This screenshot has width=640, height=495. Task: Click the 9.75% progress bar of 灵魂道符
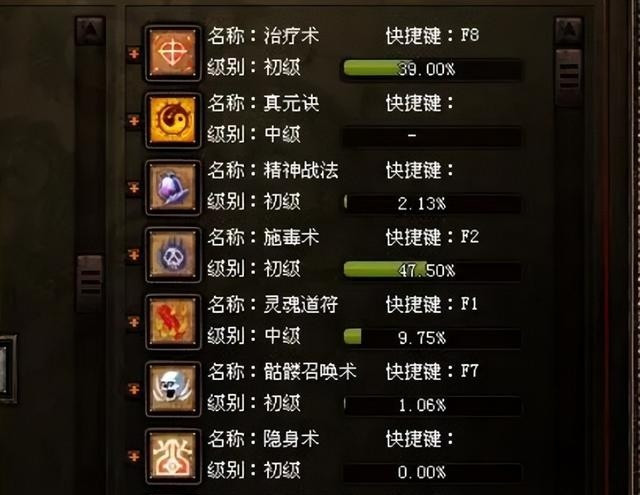(432, 337)
